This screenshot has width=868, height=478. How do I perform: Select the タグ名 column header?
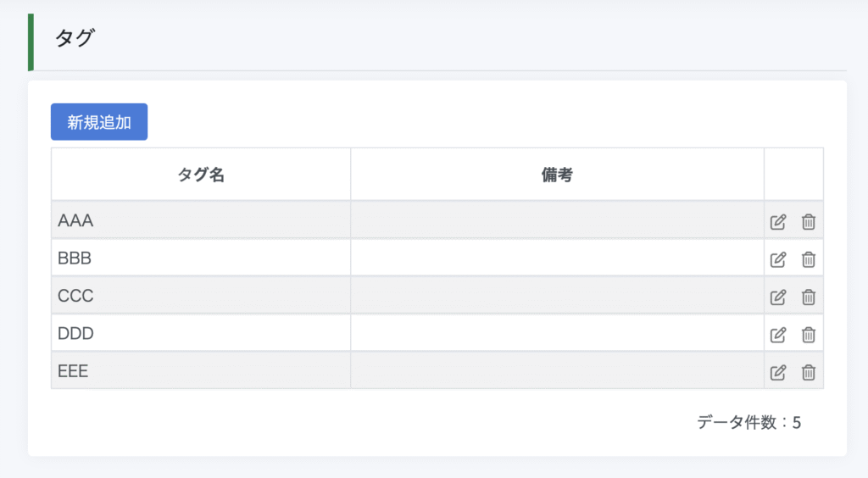[x=201, y=175]
